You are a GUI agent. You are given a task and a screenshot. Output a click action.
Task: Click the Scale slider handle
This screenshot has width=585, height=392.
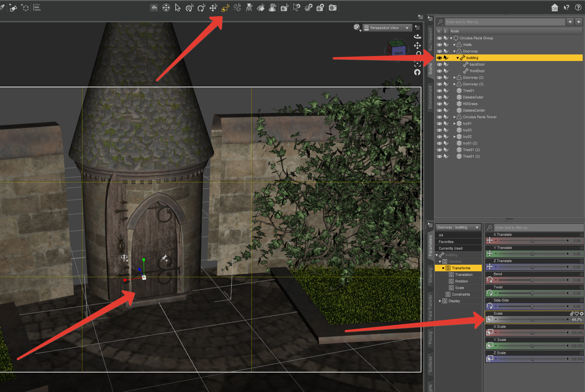click(532, 320)
